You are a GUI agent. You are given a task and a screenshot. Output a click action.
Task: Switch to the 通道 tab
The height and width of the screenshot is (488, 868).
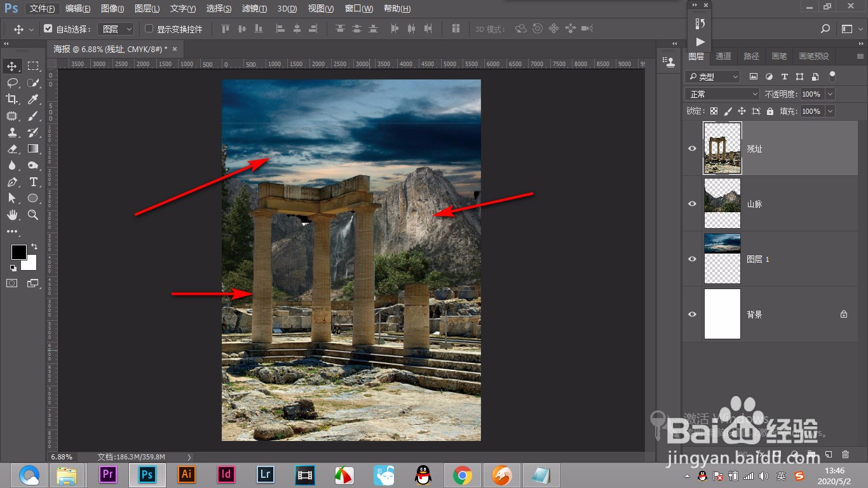tap(723, 56)
